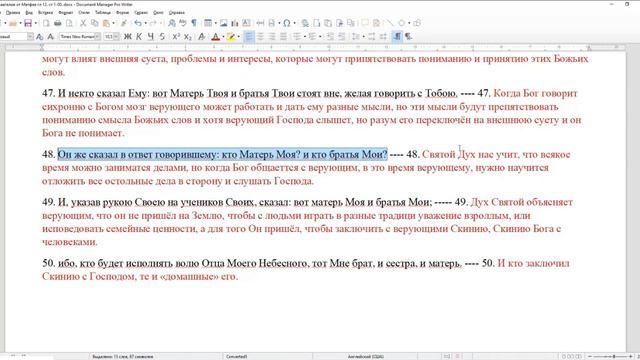640x360 pixels.
Task: Apply the yellow highlighting color swatch
Action: click(231, 37)
